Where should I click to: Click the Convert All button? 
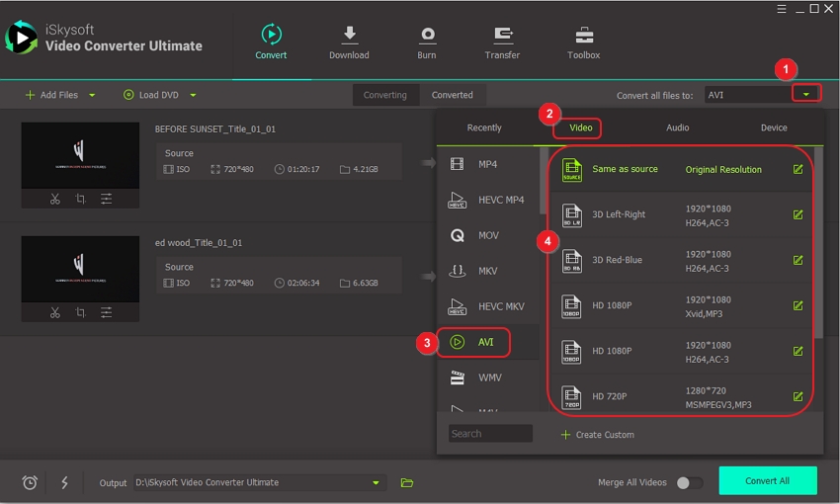(767, 480)
